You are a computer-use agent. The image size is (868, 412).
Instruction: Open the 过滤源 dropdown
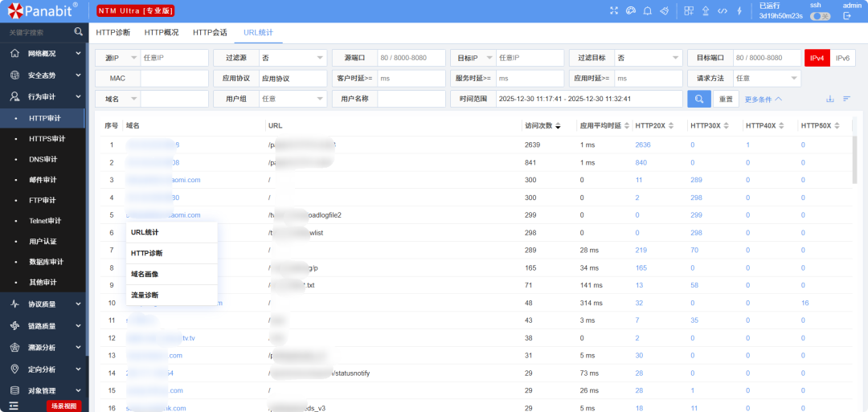point(293,58)
